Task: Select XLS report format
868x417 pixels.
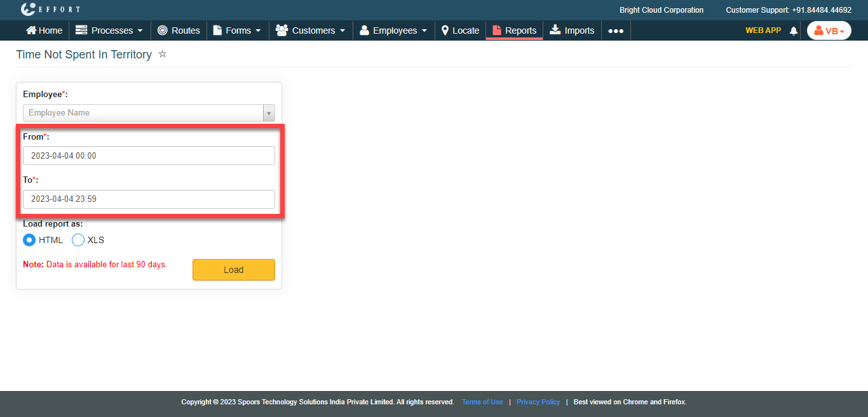Action: (78, 240)
